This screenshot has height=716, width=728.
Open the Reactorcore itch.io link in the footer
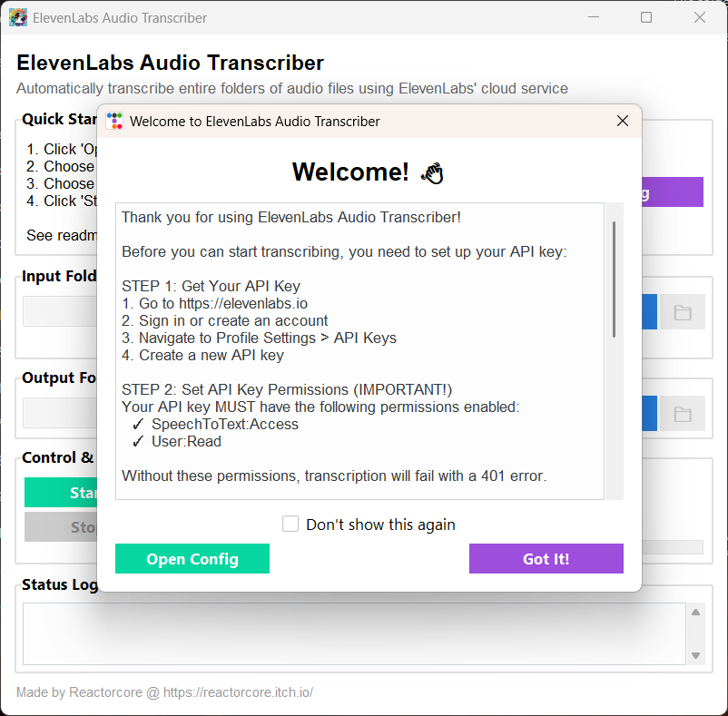coord(238,691)
